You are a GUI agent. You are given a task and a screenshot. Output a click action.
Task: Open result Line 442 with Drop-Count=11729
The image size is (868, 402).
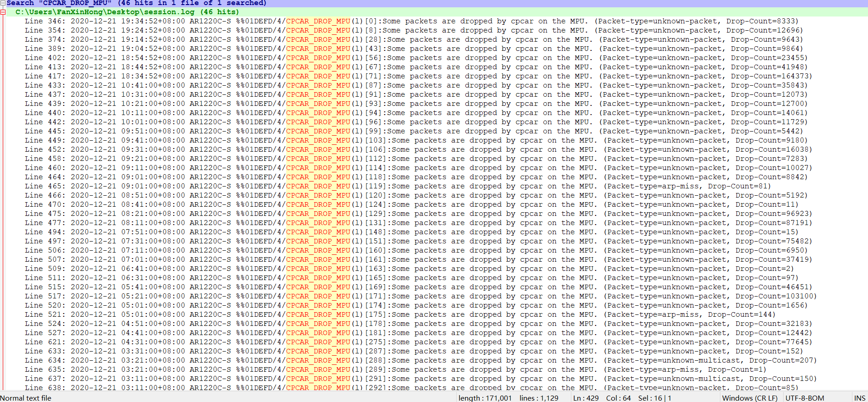416,122
